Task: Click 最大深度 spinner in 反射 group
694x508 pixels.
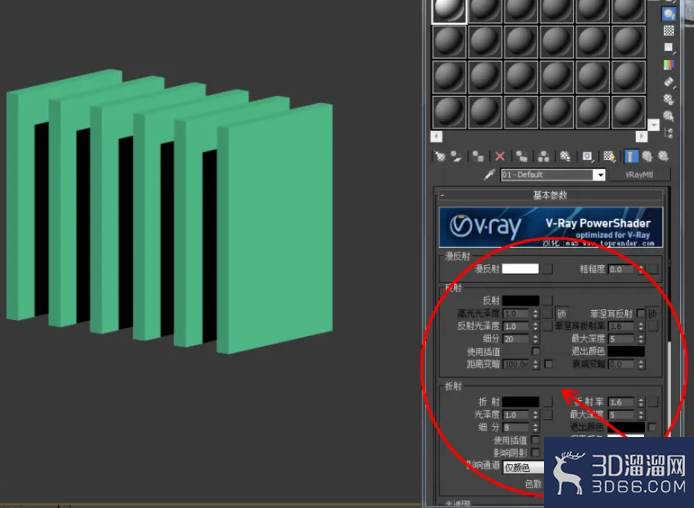Action: (641, 339)
